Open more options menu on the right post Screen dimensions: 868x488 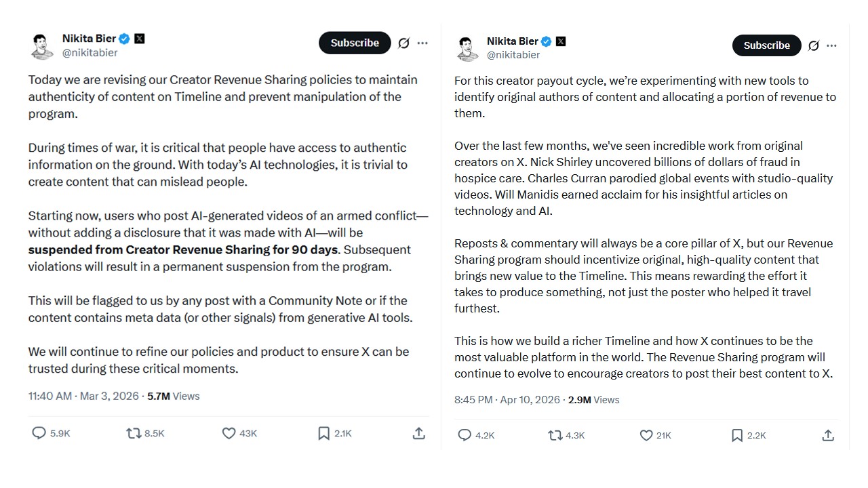click(x=831, y=45)
